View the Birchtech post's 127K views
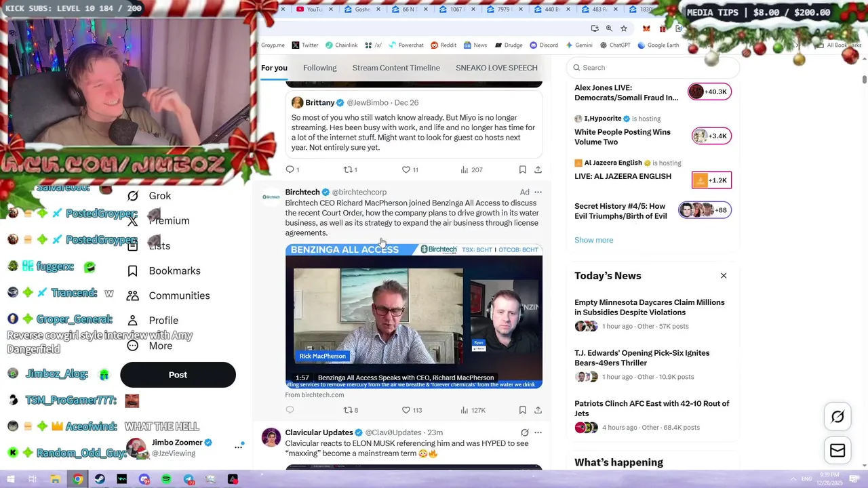The image size is (868, 488). click(x=473, y=410)
